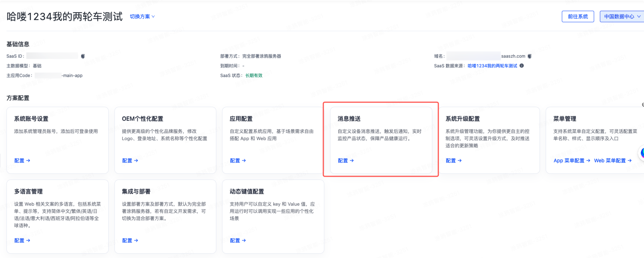The image size is (644, 258).
Task: Click the saaszh.com domain text
Action: pos(513,56)
